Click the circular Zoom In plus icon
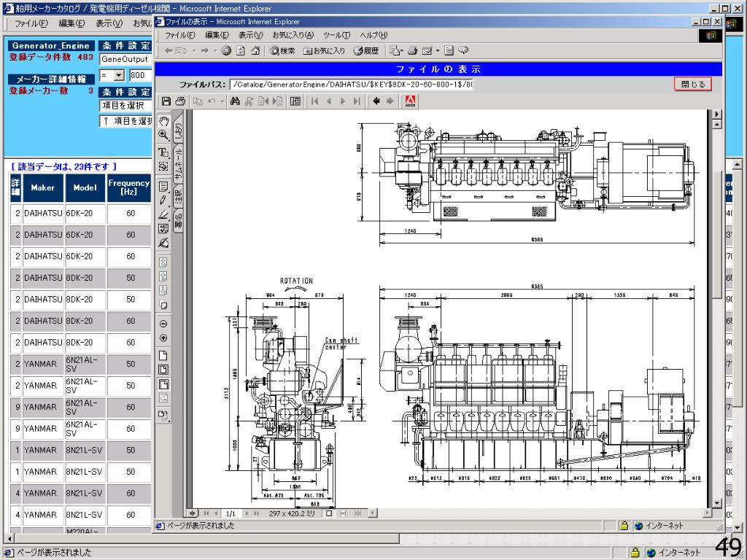 [163, 338]
